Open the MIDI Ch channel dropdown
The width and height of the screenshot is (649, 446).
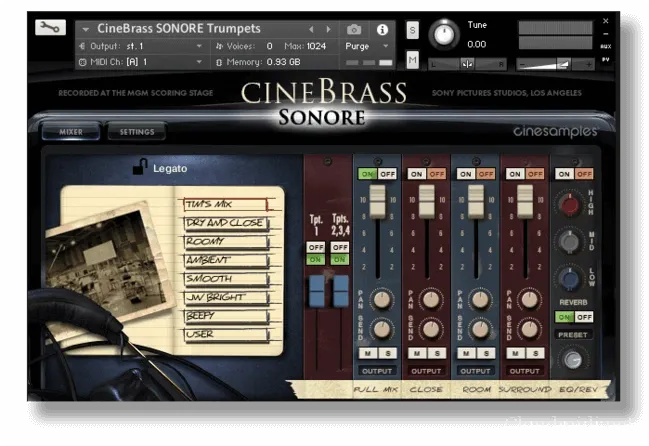[140, 62]
